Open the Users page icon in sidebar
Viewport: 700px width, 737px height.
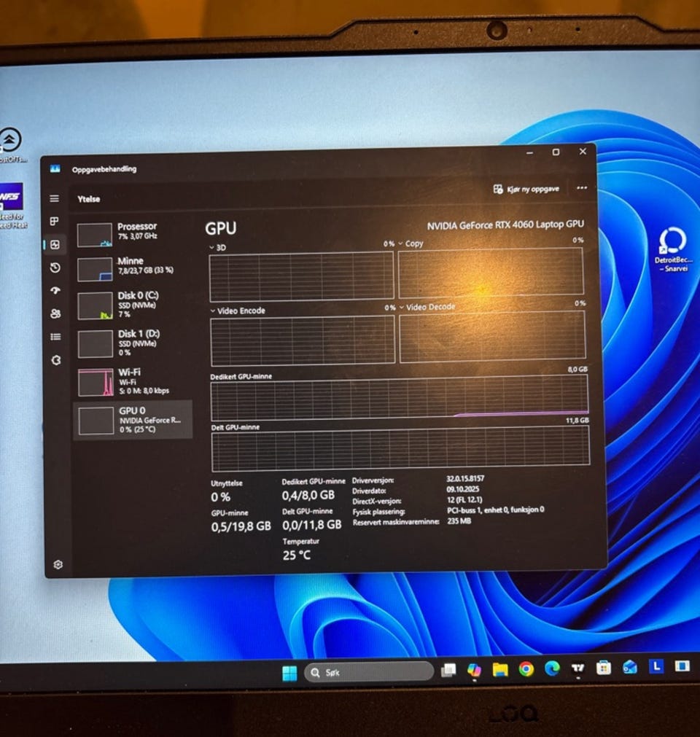point(55,313)
